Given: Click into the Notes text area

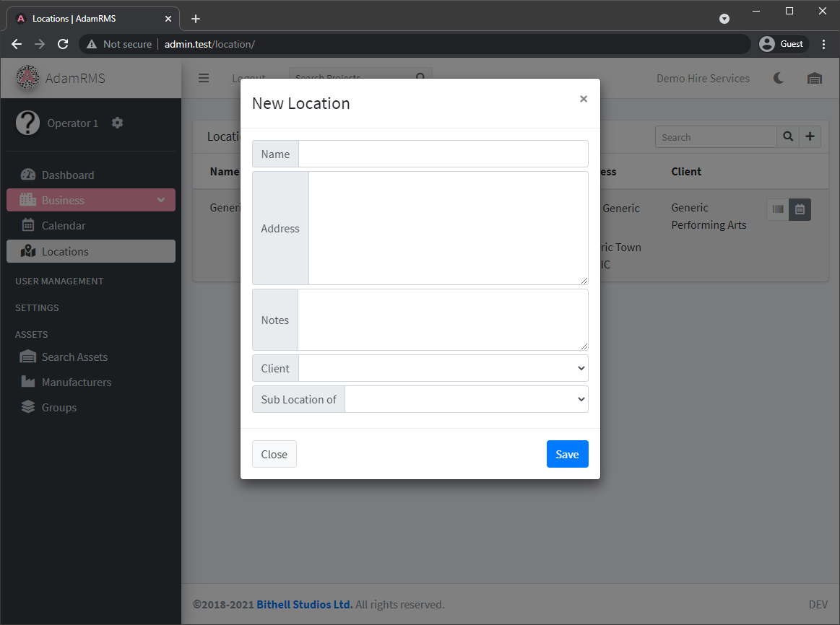Looking at the screenshot, I should click(443, 320).
